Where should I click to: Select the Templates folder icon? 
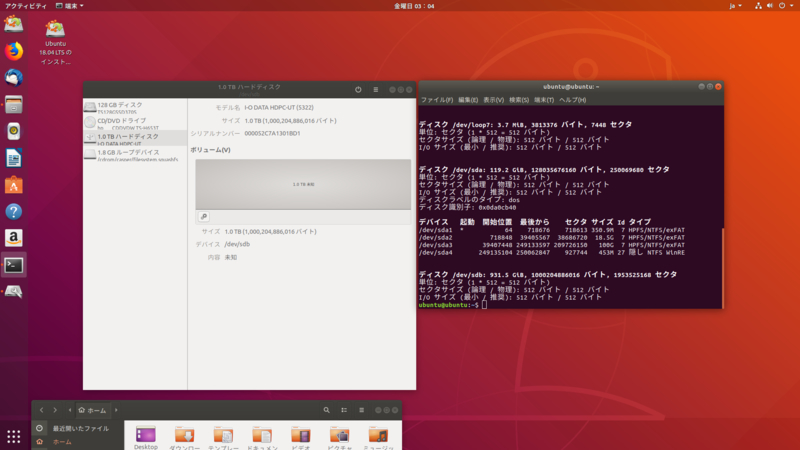pyautogui.click(x=223, y=438)
